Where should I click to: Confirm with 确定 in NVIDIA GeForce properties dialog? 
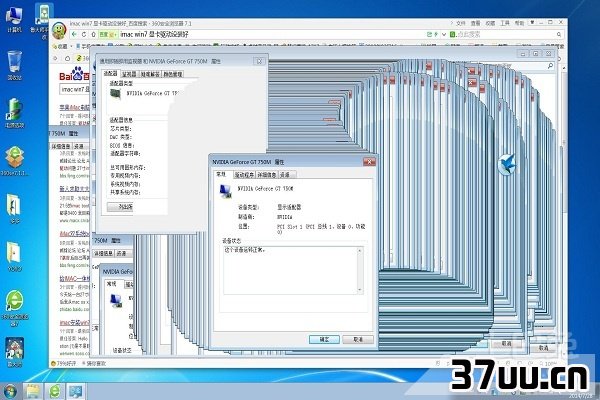[x=324, y=340]
